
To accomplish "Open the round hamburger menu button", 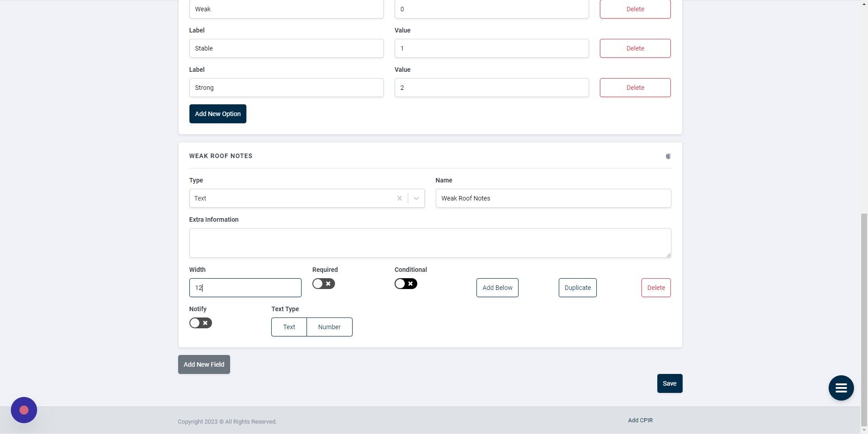I will [841, 388].
